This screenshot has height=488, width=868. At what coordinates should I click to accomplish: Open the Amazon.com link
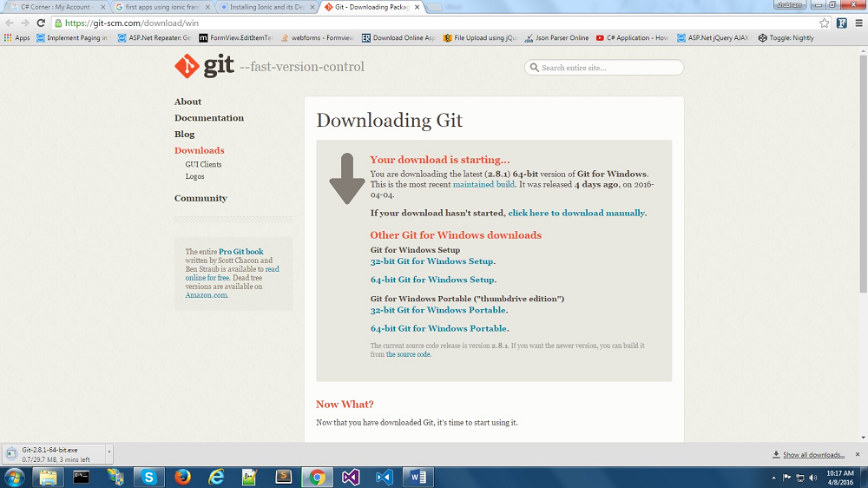click(206, 295)
